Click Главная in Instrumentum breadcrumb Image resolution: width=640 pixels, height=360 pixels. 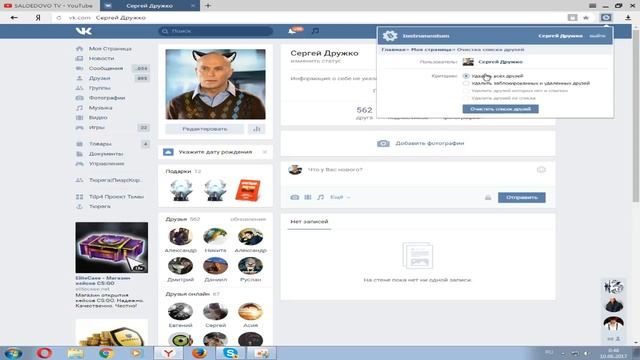pyautogui.click(x=392, y=50)
